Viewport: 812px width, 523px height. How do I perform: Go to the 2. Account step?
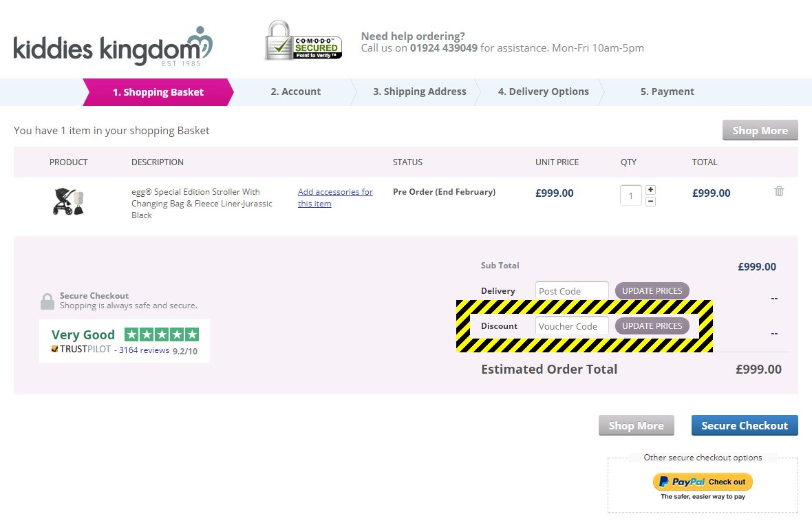(x=296, y=92)
